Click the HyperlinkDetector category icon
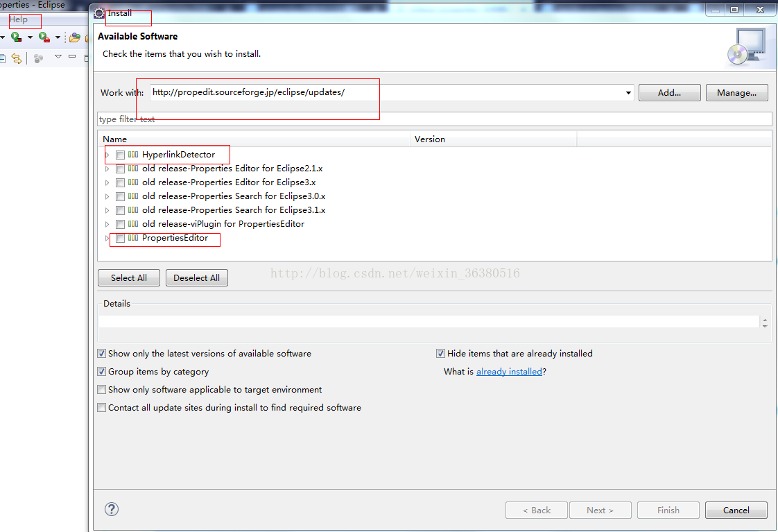Screen dimensions: 778x532 click(x=133, y=155)
